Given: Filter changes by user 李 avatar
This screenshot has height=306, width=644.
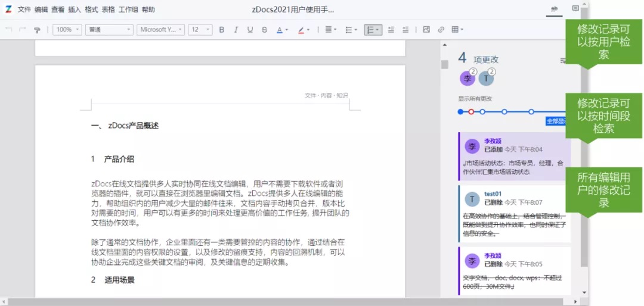Looking at the screenshot, I should click(468, 78).
